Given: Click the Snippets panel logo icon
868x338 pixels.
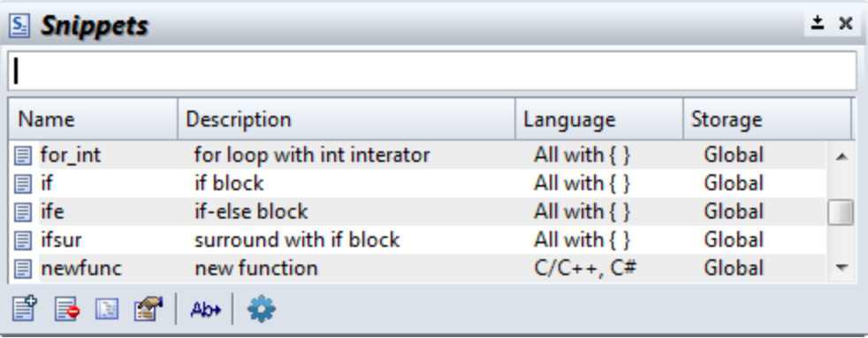Looking at the screenshot, I should [x=19, y=26].
